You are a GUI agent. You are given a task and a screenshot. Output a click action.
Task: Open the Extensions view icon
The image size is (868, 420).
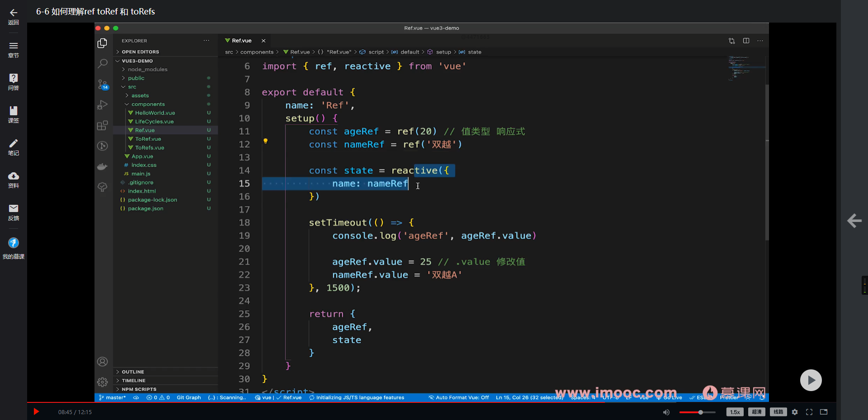click(x=103, y=125)
